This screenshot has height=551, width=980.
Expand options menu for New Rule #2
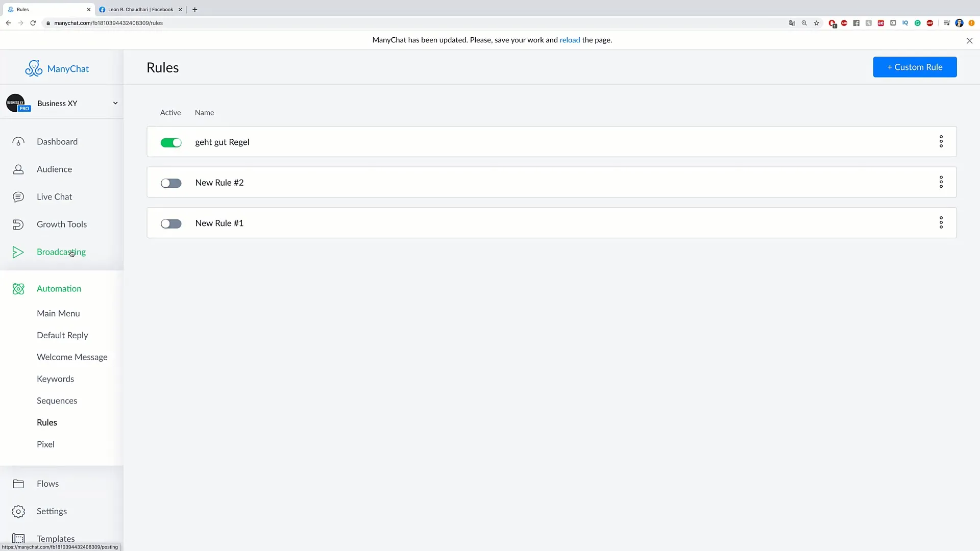pyautogui.click(x=941, y=182)
